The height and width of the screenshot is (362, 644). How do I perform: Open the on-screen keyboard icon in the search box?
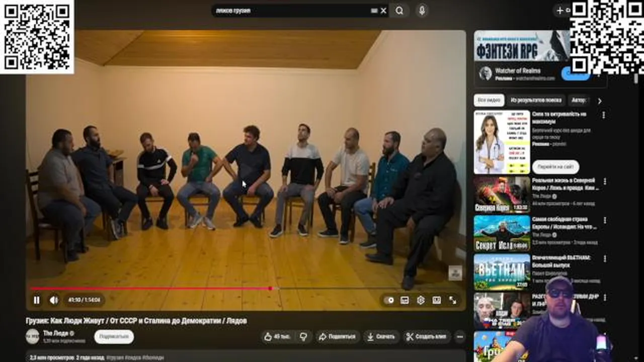coord(374,11)
